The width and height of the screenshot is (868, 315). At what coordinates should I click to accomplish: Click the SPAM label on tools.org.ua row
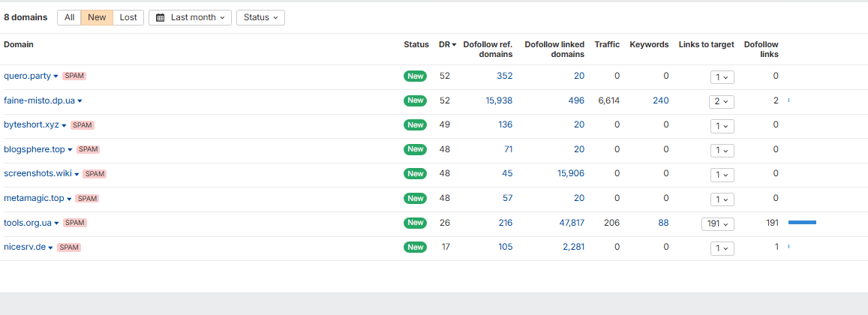(75, 223)
